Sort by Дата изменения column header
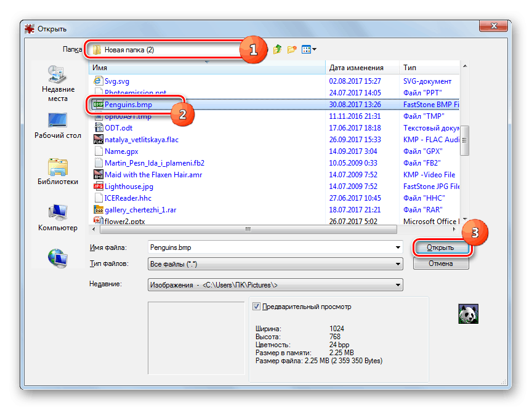 (362, 68)
